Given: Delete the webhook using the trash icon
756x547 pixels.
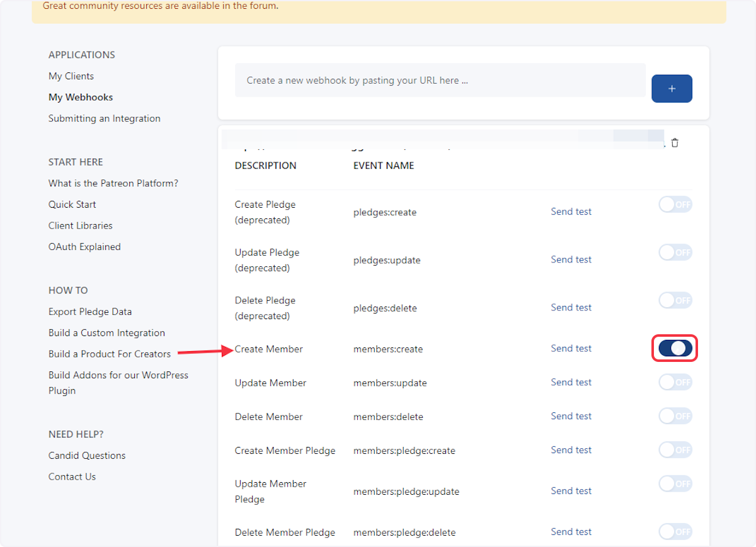Looking at the screenshot, I should (x=675, y=142).
